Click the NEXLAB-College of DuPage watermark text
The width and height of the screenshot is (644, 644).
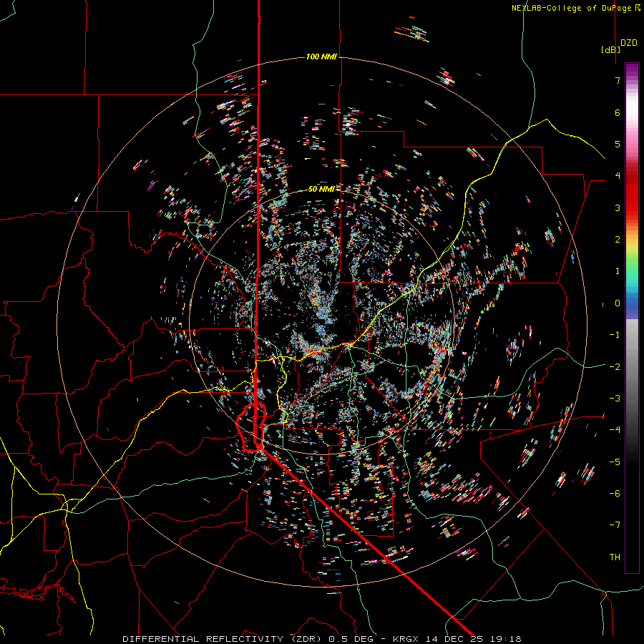pyautogui.click(x=576, y=8)
